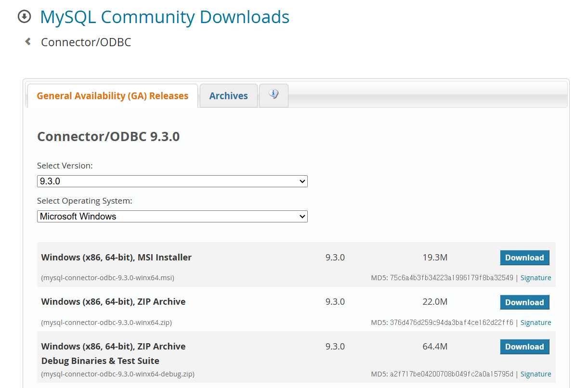Click the back arrow next to Connector/ODBC
Viewport: 588px width, 388px height.
pyautogui.click(x=28, y=42)
